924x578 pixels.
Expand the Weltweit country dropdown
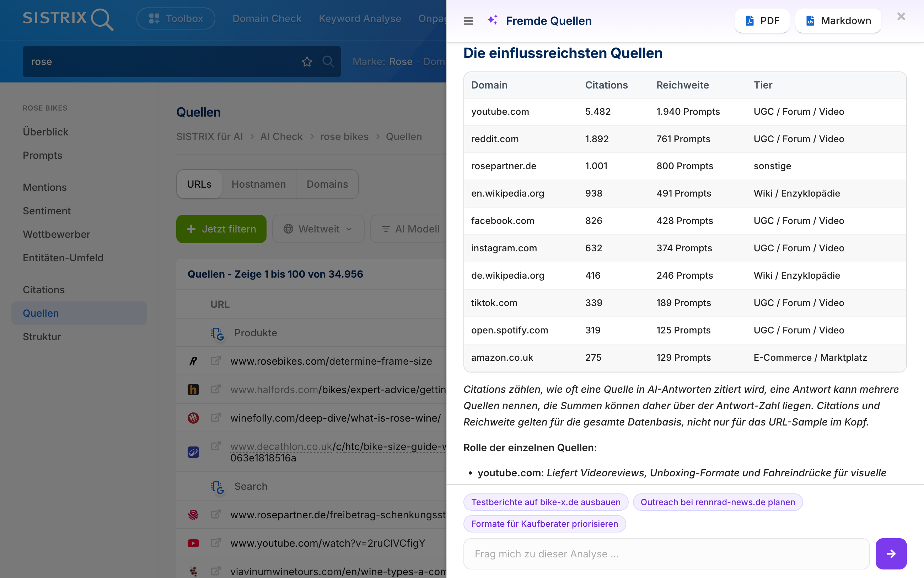tap(318, 229)
